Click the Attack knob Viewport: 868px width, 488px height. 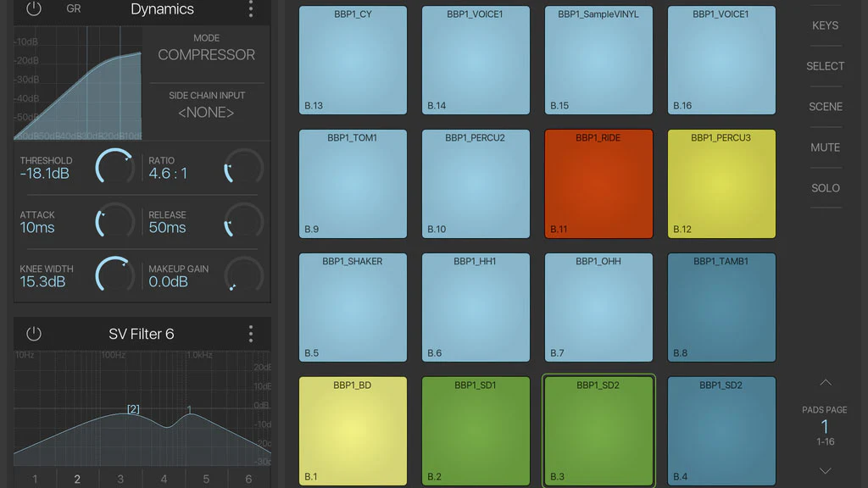click(114, 221)
